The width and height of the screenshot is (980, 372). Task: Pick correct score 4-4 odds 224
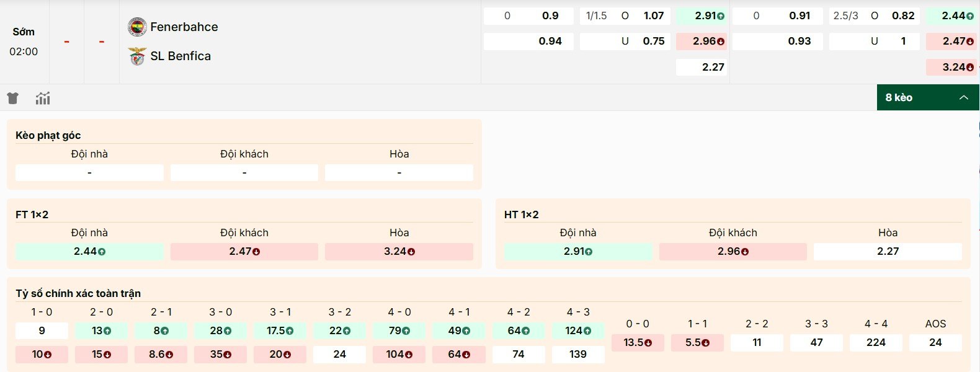pos(876,342)
